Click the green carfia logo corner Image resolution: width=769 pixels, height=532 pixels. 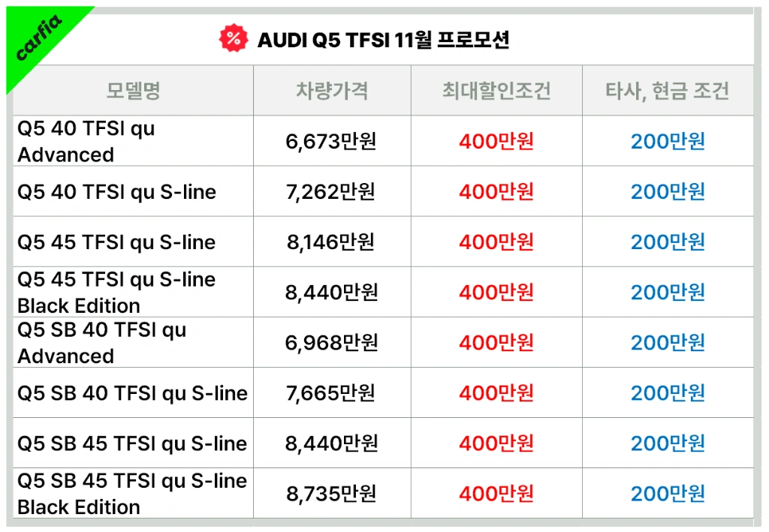pos(39,39)
